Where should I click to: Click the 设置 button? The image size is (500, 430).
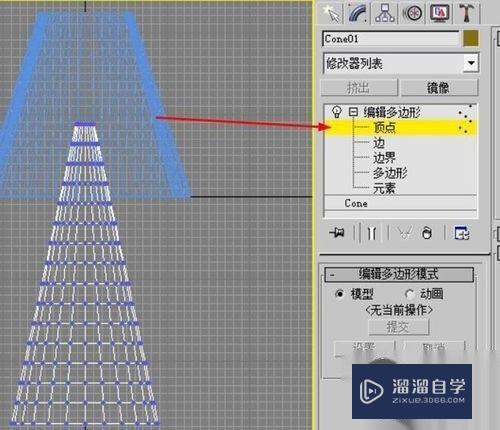tap(364, 347)
